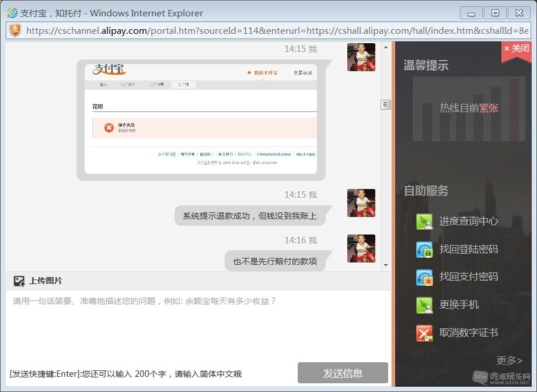Screen dimensions: 537x392
Task: Click avatar beside the screenshot message
Action: pyautogui.click(x=361, y=57)
